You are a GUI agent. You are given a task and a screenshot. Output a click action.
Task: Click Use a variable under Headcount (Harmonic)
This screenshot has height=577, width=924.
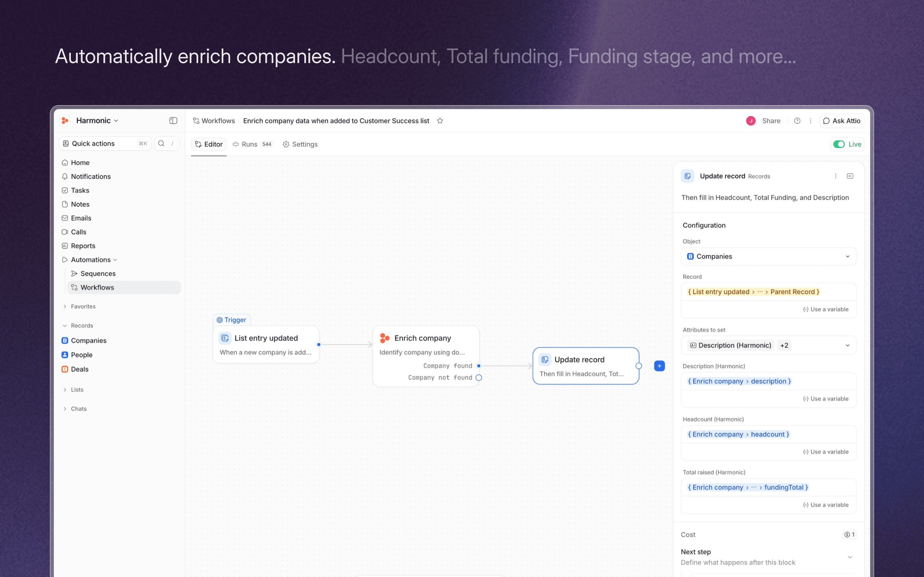coord(826,451)
